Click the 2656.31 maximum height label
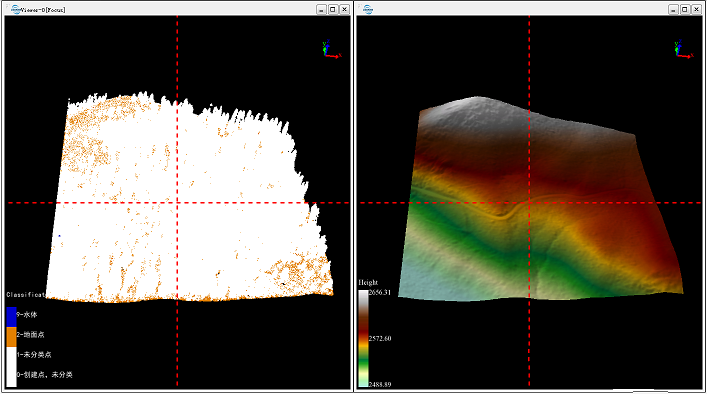The image size is (707, 394). pos(380,293)
